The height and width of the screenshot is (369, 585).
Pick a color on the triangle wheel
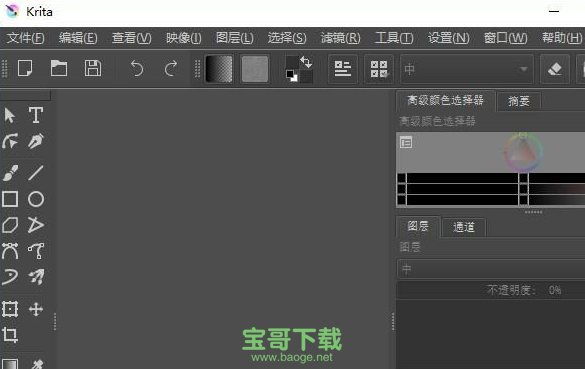click(x=523, y=151)
